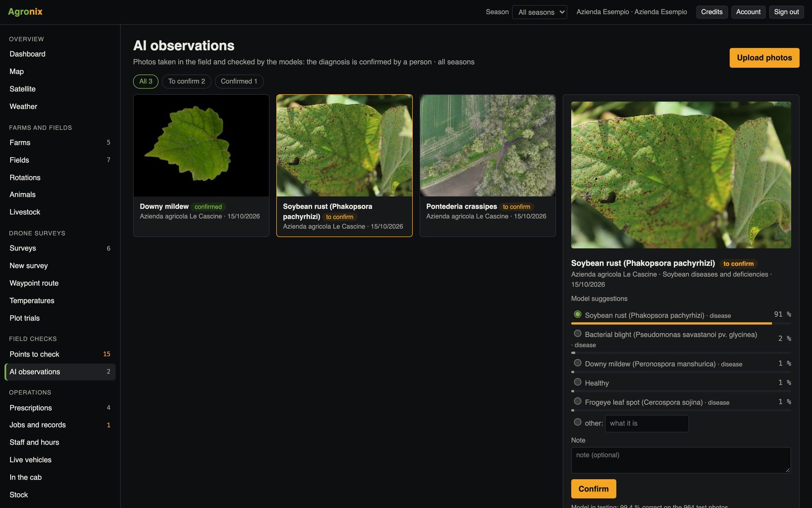Confirm the soybean rust diagnosis
Viewport: 812px width, 508px height.
[x=593, y=489]
